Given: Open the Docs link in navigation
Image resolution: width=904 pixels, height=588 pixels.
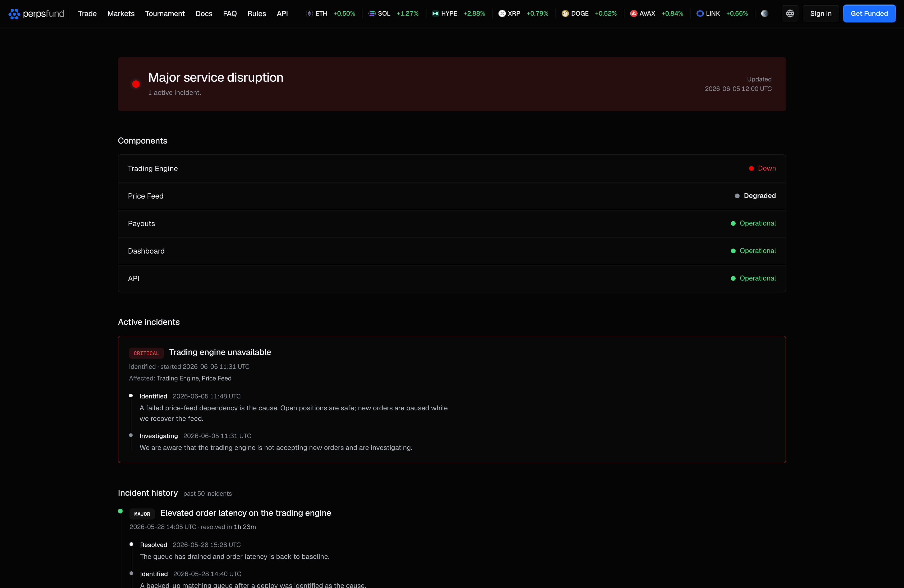Looking at the screenshot, I should click(204, 14).
